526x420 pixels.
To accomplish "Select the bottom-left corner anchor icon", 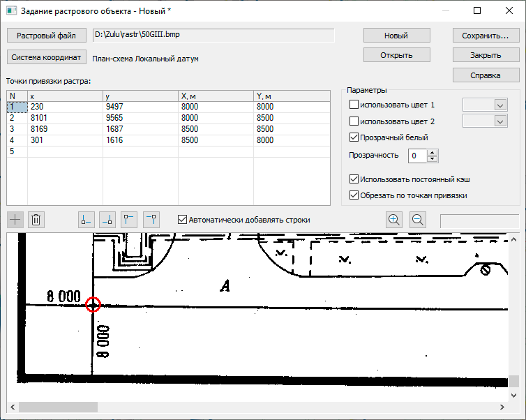I will click(x=86, y=220).
